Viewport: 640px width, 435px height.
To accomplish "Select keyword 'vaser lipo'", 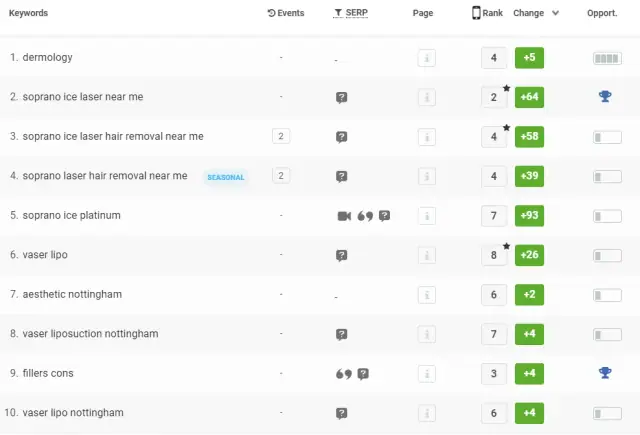I will click(45, 255).
